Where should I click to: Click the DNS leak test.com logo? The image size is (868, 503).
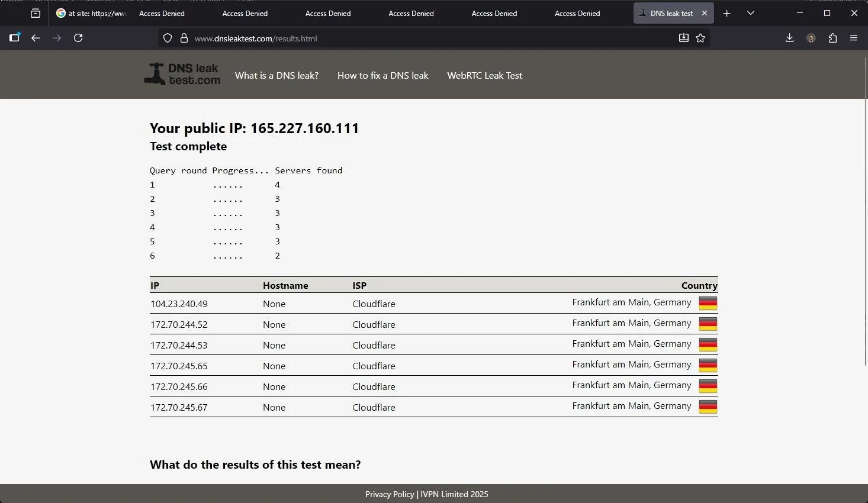tap(182, 75)
